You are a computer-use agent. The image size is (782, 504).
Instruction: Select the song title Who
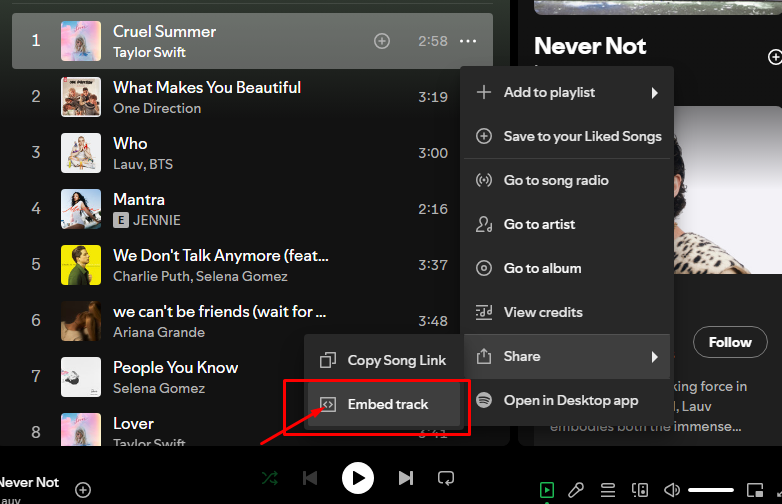click(130, 144)
